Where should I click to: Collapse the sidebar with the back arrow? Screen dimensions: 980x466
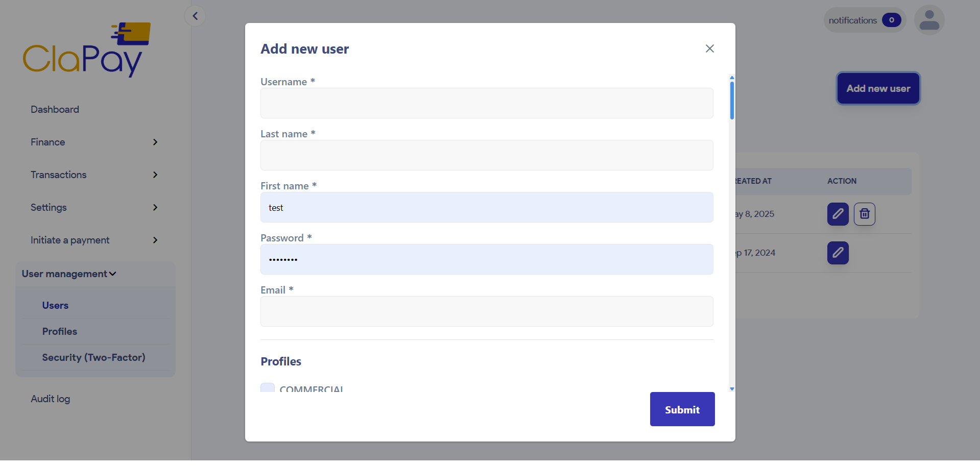195,15
